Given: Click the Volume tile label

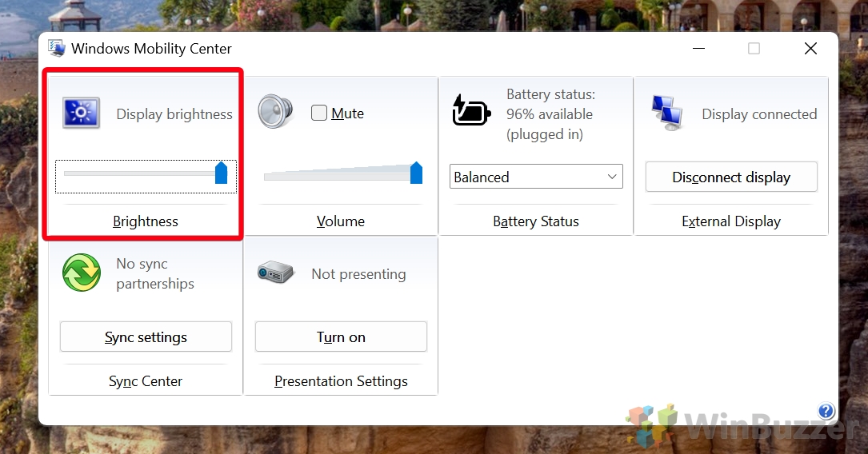Looking at the screenshot, I should pos(341,221).
